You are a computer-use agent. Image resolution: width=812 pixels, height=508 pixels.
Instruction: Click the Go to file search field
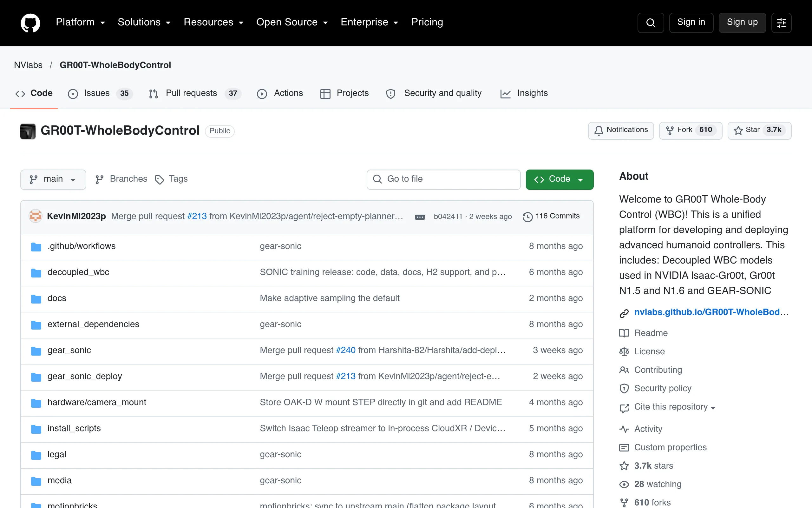443,179
